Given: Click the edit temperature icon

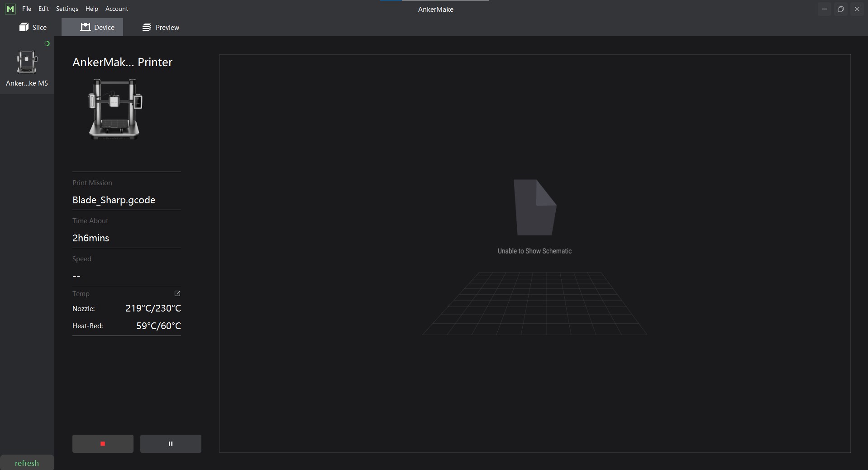Looking at the screenshot, I should (x=177, y=293).
